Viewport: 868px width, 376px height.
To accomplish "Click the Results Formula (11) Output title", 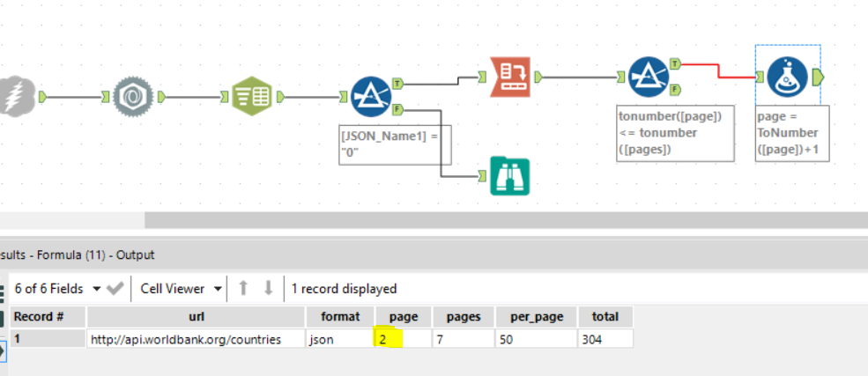I will (78, 254).
